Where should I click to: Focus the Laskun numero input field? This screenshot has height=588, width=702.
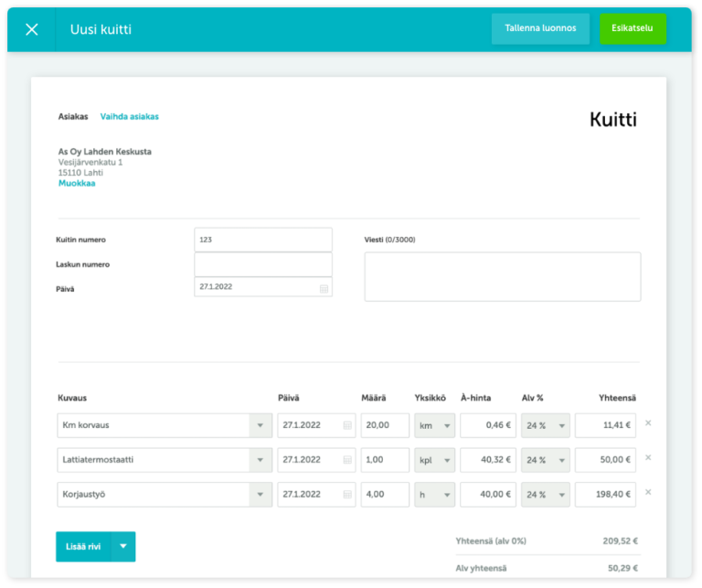(263, 264)
